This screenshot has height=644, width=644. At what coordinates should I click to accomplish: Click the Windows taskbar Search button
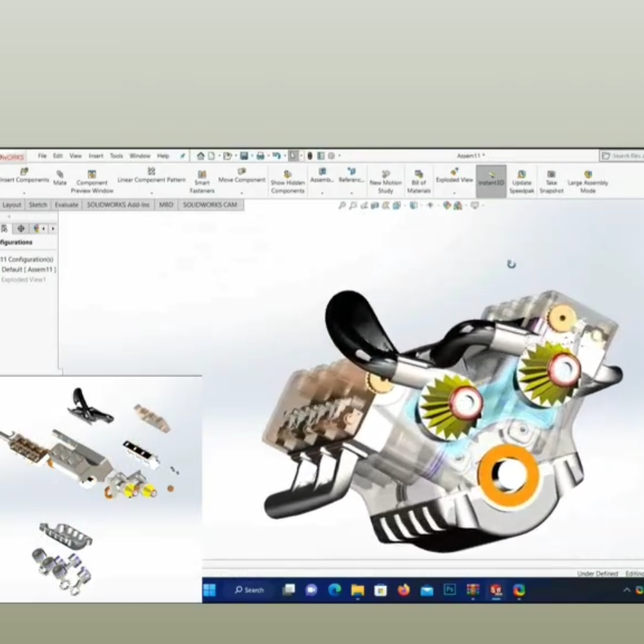249,590
